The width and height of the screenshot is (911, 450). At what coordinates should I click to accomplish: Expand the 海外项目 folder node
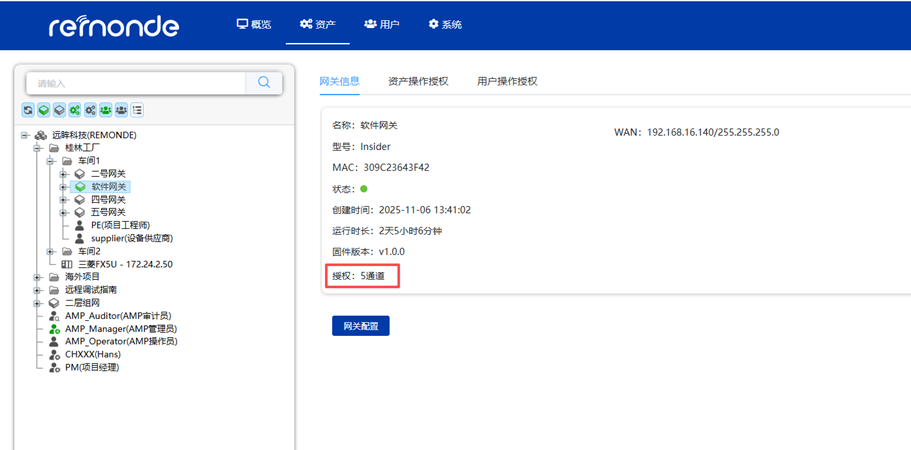point(38,277)
